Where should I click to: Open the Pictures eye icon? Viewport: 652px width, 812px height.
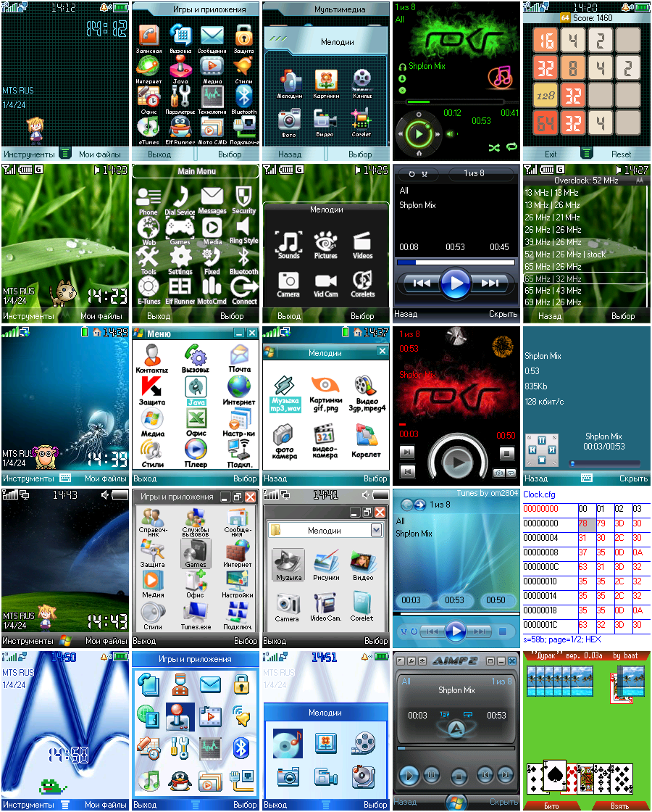pos(326,241)
